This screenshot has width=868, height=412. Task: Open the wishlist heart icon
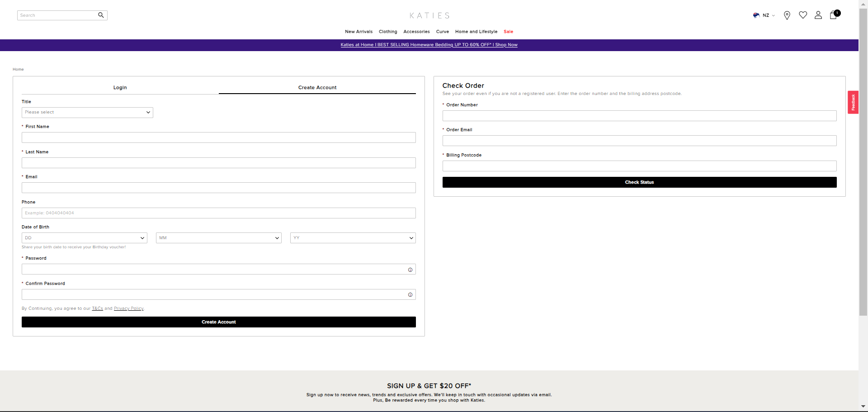[803, 15]
